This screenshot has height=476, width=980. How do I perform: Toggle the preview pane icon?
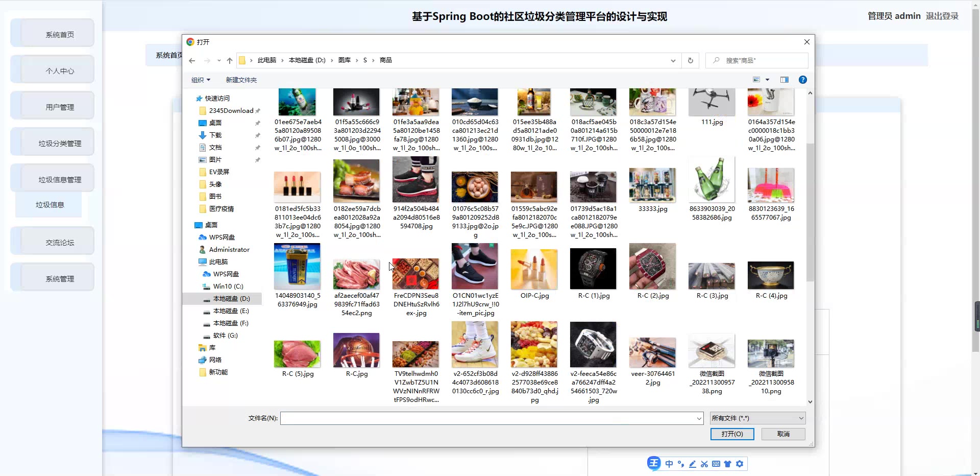pyautogui.click(x=785, y=80)
